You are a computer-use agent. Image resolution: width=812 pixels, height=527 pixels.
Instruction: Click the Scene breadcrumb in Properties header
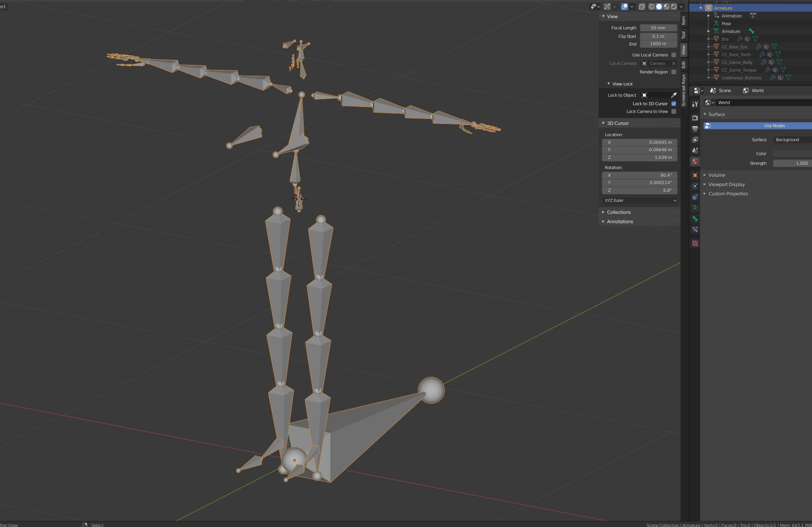pos(720,90)
